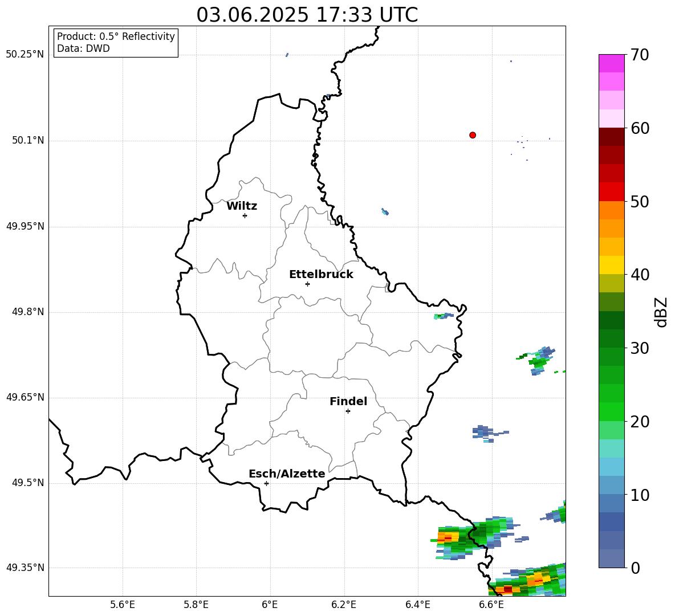675x616 pixels.
Task: Click the 49.95°N latitude label
Action: [25, 226]
